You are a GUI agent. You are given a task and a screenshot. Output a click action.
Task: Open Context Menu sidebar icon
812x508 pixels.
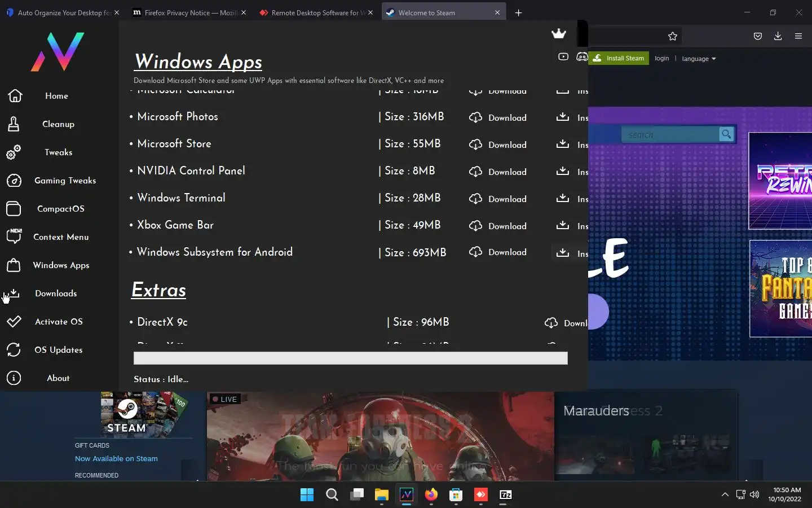pyautogui.click(x=14, y=237)
